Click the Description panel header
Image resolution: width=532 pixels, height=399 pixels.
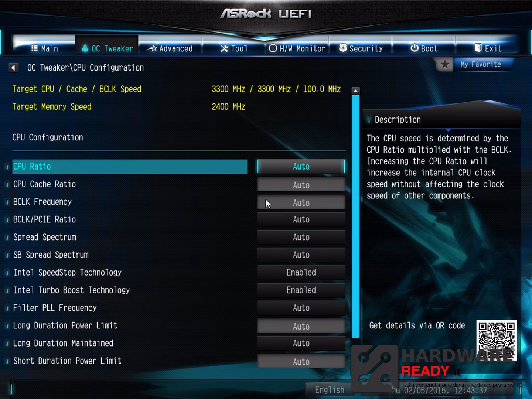click(441, 120)
